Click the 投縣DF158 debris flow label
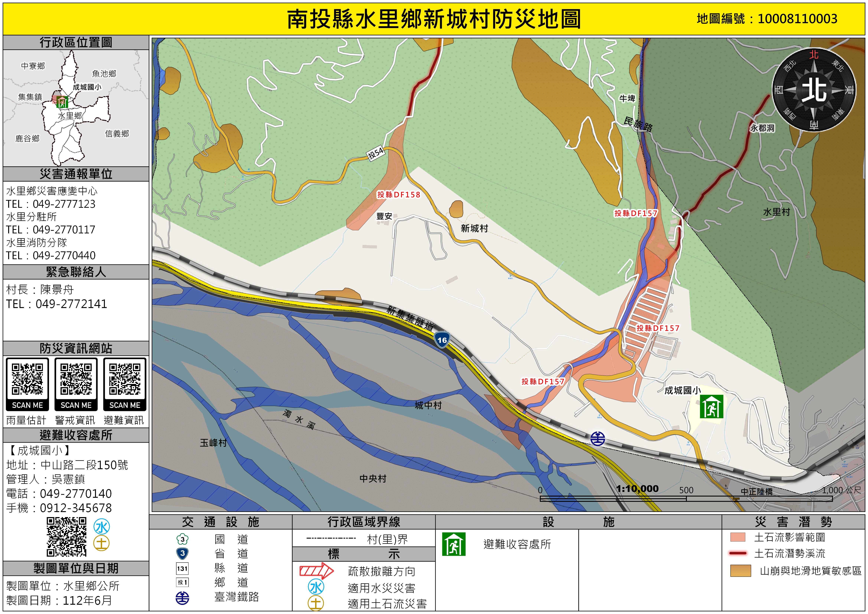Screen dimensions: 868x614 click(398, 194)
